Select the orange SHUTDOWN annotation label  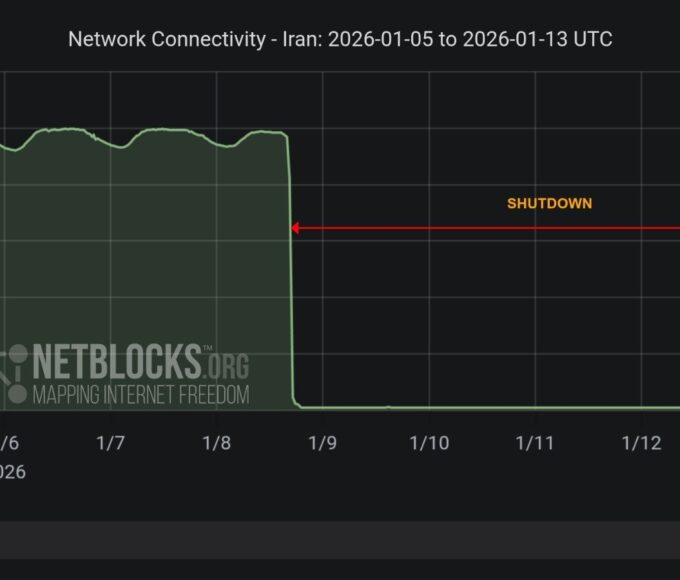tap(549, 203)
